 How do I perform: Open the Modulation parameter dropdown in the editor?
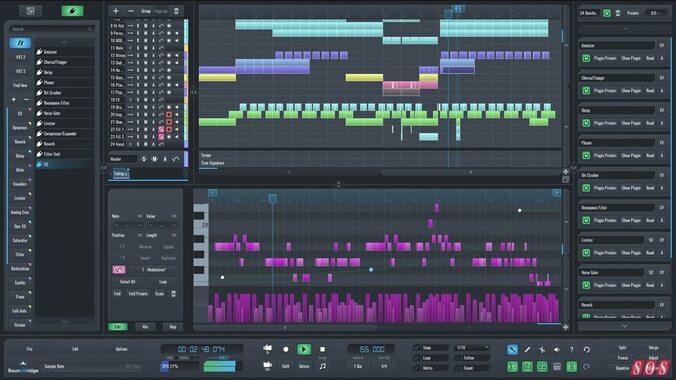pos(154,270)
